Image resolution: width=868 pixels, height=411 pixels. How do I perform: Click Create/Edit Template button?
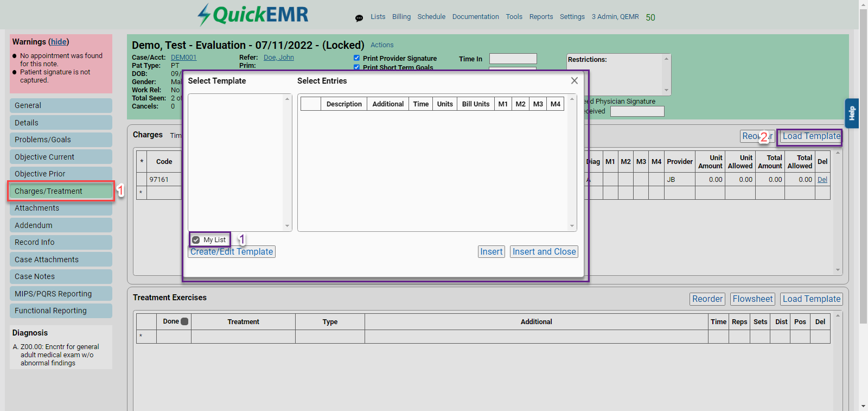(232, 252)
